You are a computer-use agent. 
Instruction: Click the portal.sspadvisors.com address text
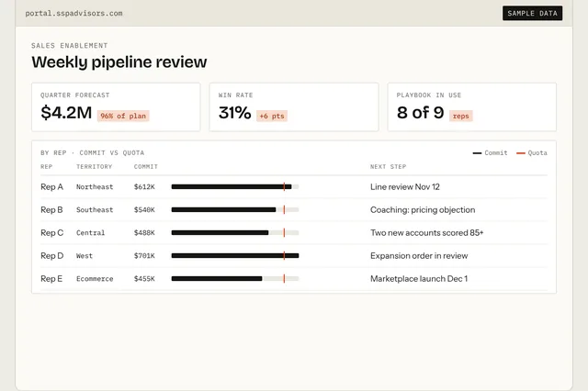(x=73, y=13)
